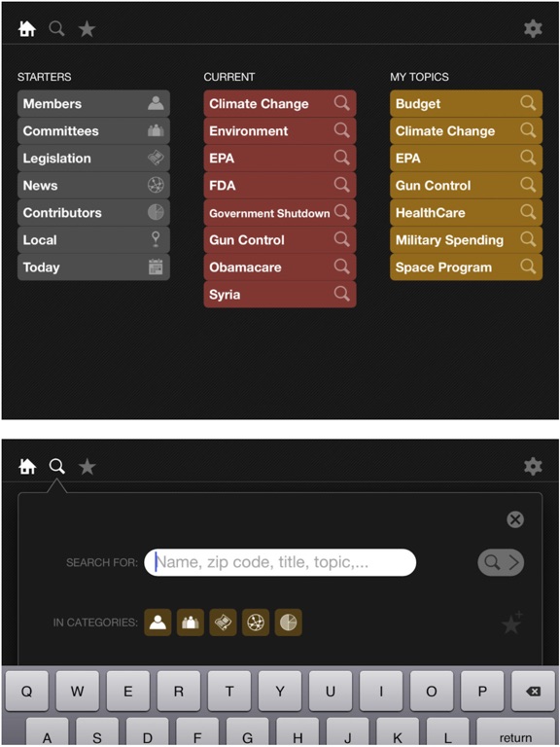560x747 pixels.
Task: Tap the search magnifier in top panel toolbar
Action: tap(56, 29)
